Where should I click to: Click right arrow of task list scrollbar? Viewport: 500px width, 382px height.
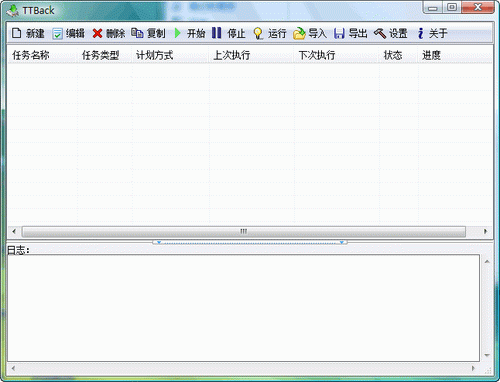click(x=485, y=231)
